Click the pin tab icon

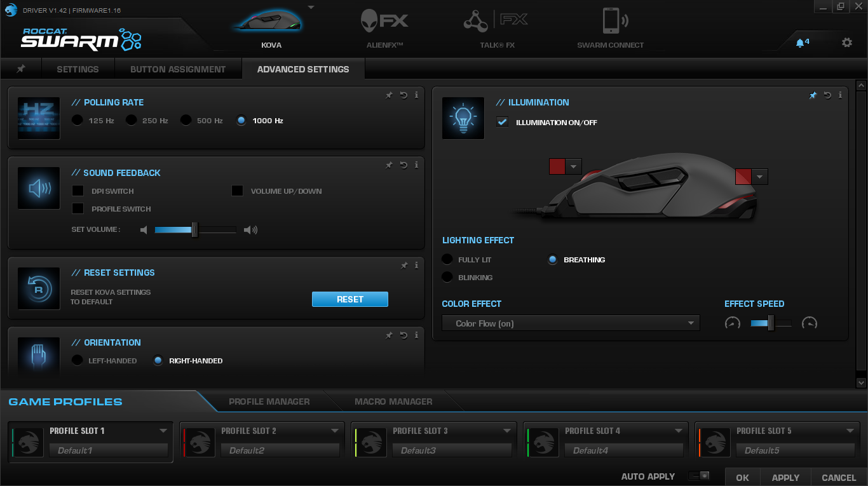(x=21, y=69)
